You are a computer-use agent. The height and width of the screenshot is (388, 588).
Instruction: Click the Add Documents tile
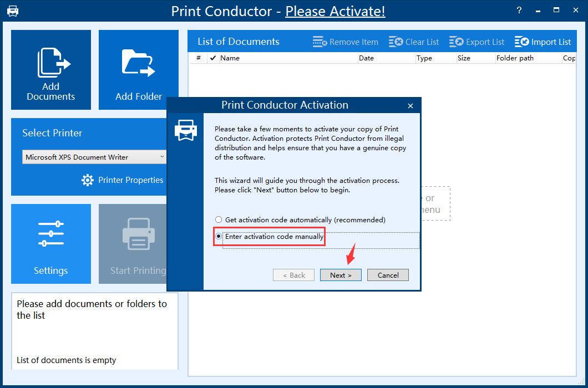point(51,70)
